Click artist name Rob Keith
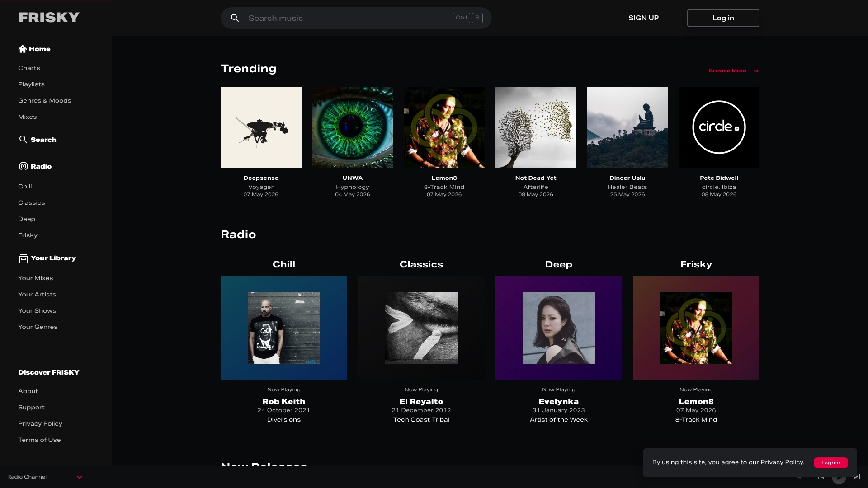868x488 pixels. pos(284,401)
